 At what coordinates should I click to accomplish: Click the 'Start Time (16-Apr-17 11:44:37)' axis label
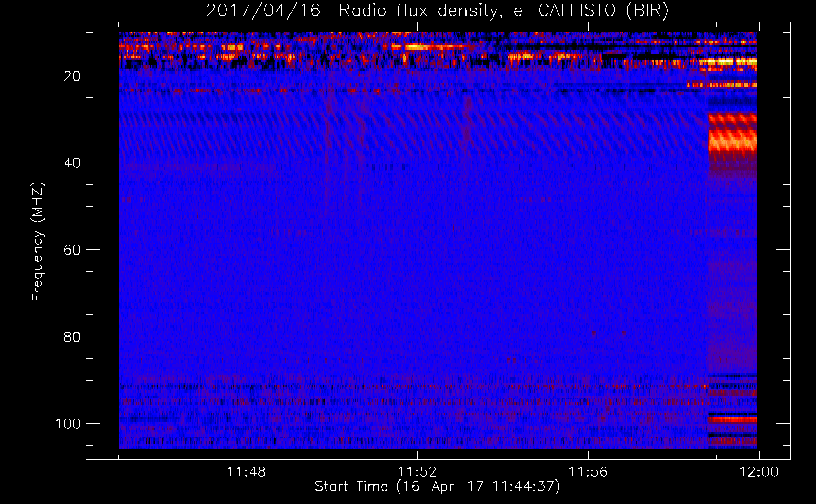pos(437,487)
